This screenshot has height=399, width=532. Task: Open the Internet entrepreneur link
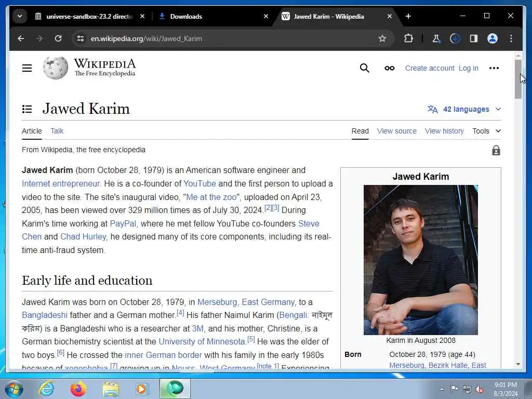(x=61, y=183)
